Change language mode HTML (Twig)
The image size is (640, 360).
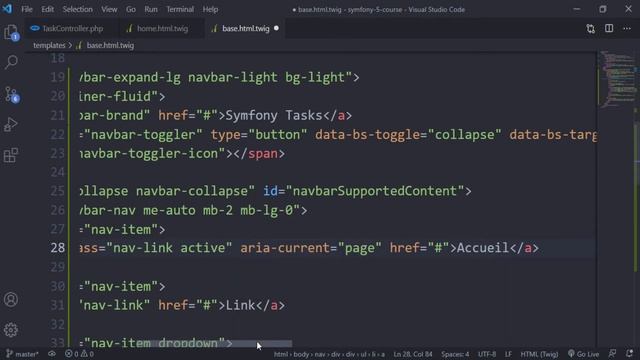pos(539,354)
